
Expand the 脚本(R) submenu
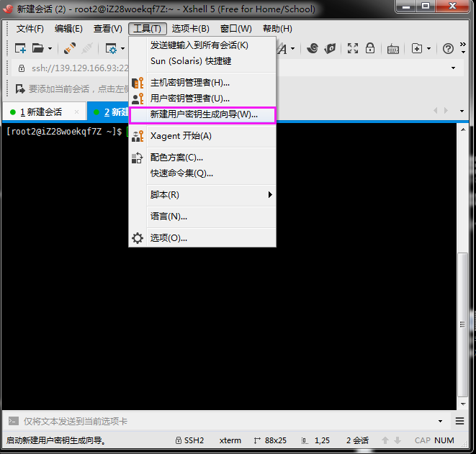(202, 195)
